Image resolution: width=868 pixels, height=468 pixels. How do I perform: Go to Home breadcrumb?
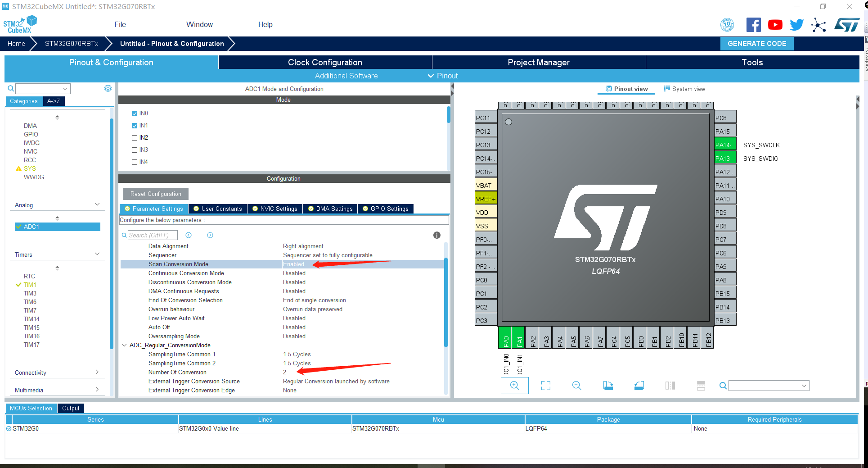(16, 44)
